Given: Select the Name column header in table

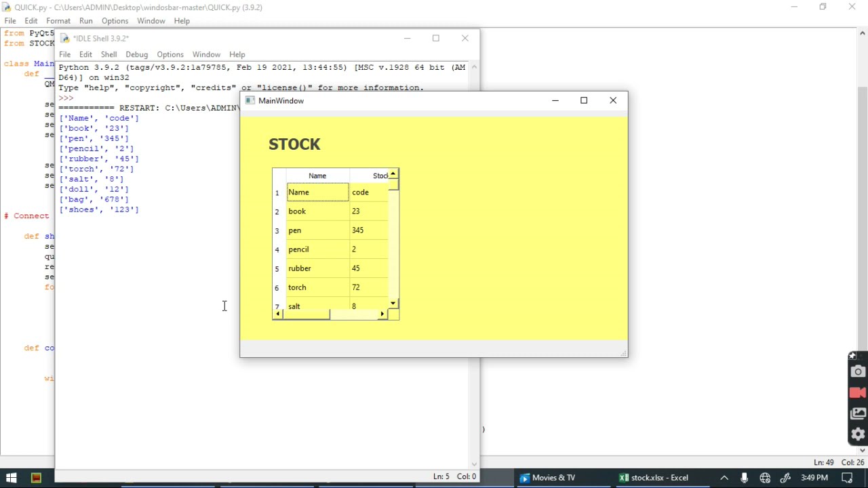Looking at the screenshot, I should (x=317, y=176).
